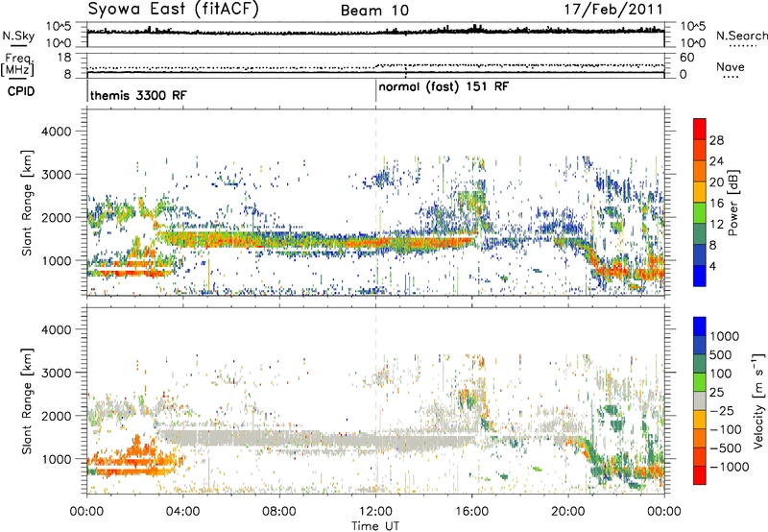This screenshot has width=768, height=532.
Task: Click the "Power [dB]" color bar label
Action: (x=732, y=203)
